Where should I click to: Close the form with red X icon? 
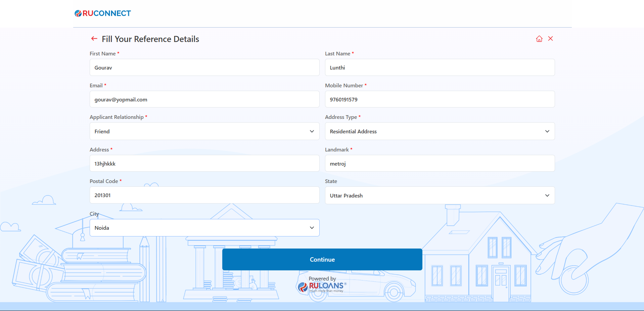pyautogui.click(x=550, y=39)
